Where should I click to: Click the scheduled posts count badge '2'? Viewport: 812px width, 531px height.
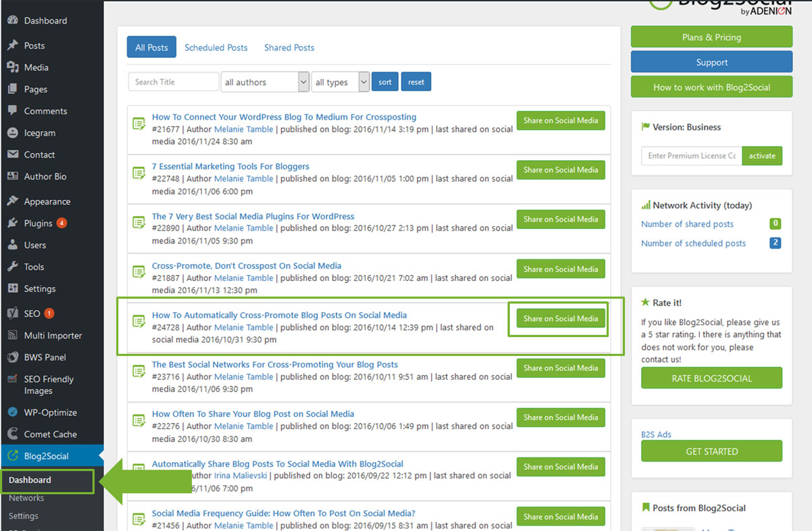(x=776, y=243)
